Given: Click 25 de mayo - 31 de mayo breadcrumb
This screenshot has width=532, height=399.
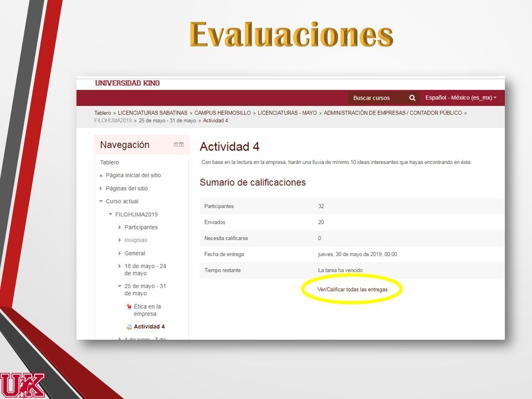Looking at the screenshot, I should tap(167, 120).
